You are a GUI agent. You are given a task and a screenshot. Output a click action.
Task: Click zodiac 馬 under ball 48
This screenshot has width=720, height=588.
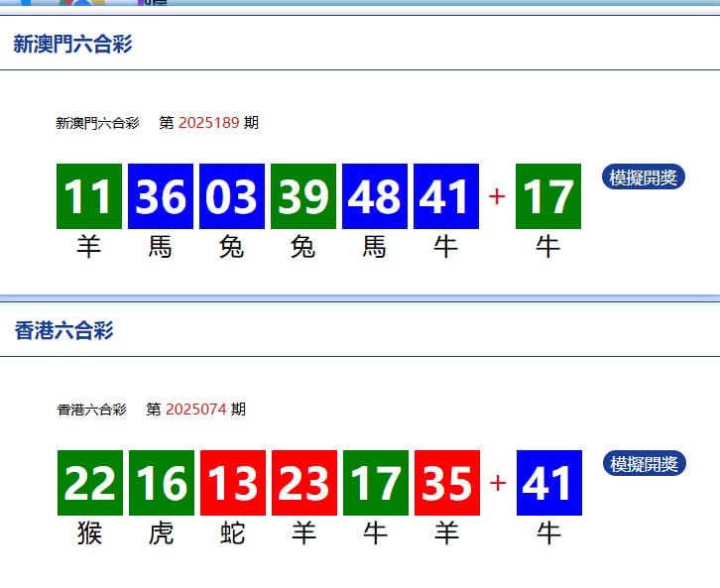[374, 247]
